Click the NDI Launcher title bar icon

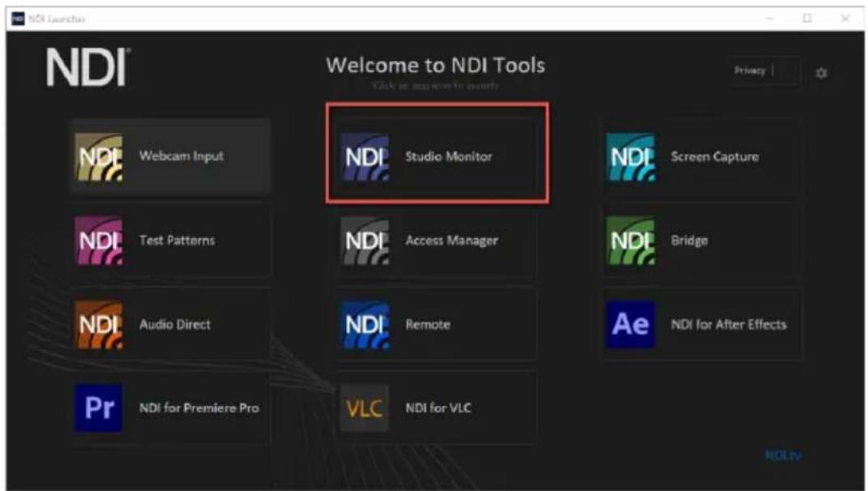[19, 19]
